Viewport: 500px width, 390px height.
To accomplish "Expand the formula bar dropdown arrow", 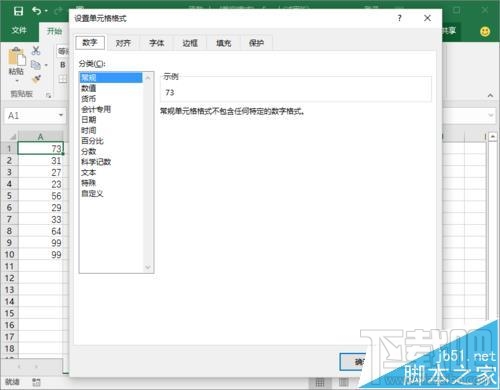I will coord(490,115).
